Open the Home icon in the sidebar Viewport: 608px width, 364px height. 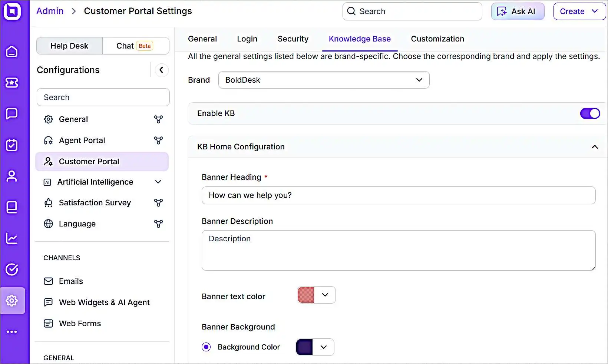[x=12, y=52]
